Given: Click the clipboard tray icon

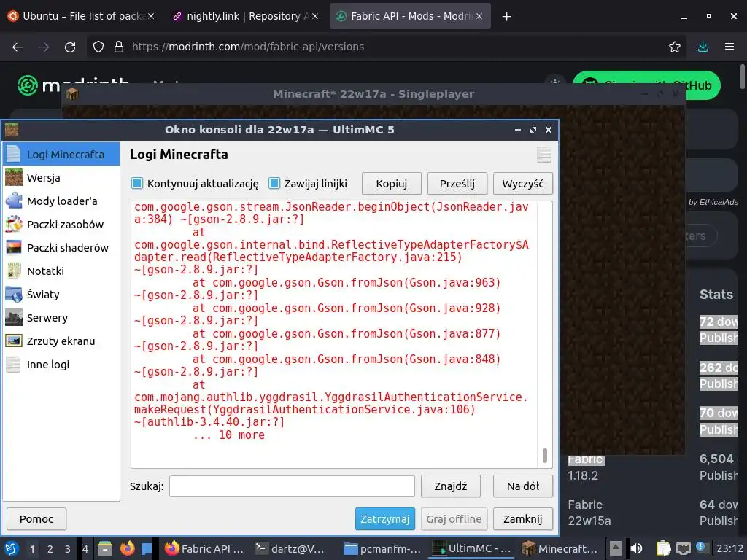Looking at the screenshot, I should [663, 548].
